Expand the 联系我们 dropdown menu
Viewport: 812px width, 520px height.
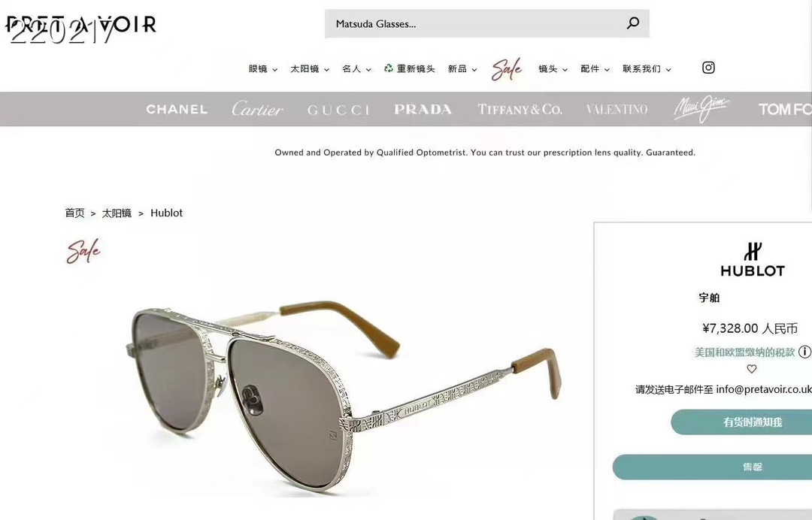(647, 69)
